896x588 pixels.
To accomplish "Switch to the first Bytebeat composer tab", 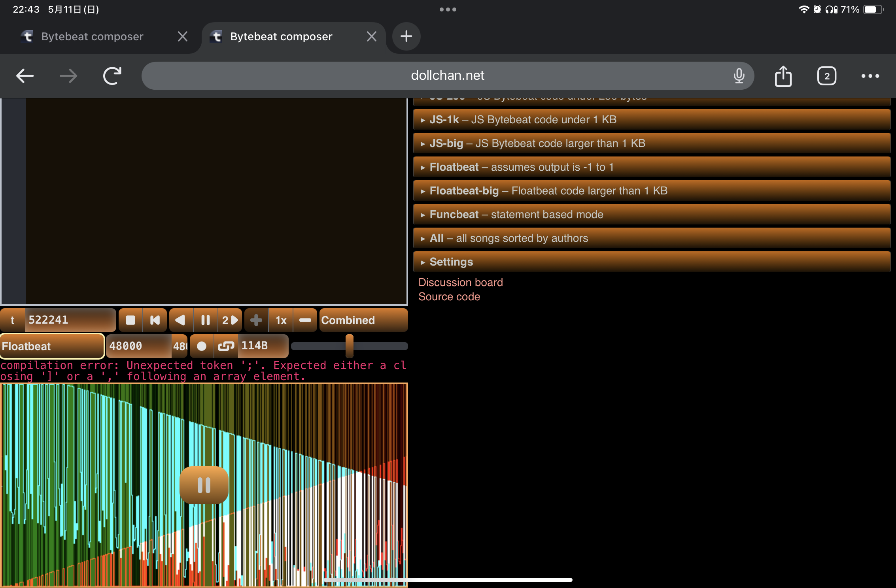I will pos(92,36).
